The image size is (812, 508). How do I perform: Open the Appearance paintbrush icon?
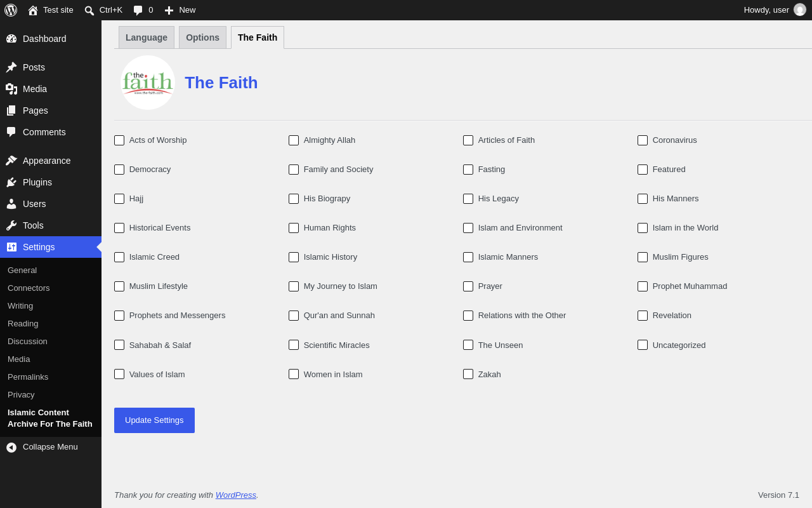(11, 161)
